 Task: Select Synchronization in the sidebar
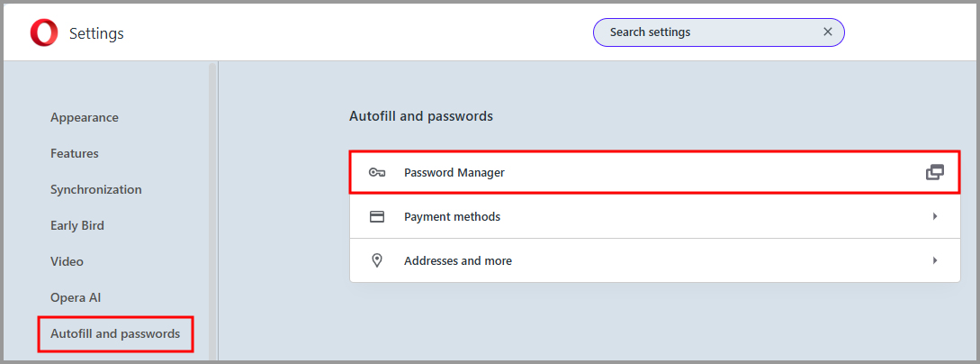tap(96, 189)
